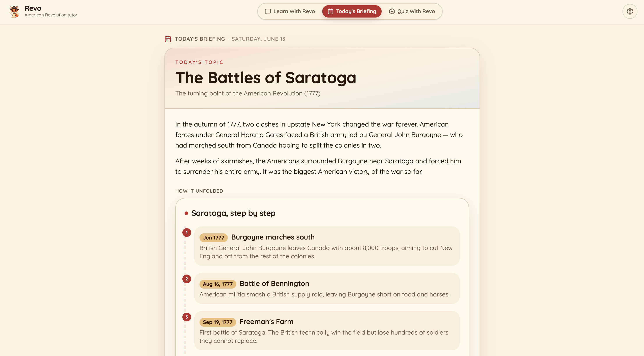This screenshot has width=644, height=356.
Task: Switch to the Learn With Revo tab
Action: click(290, 11)
